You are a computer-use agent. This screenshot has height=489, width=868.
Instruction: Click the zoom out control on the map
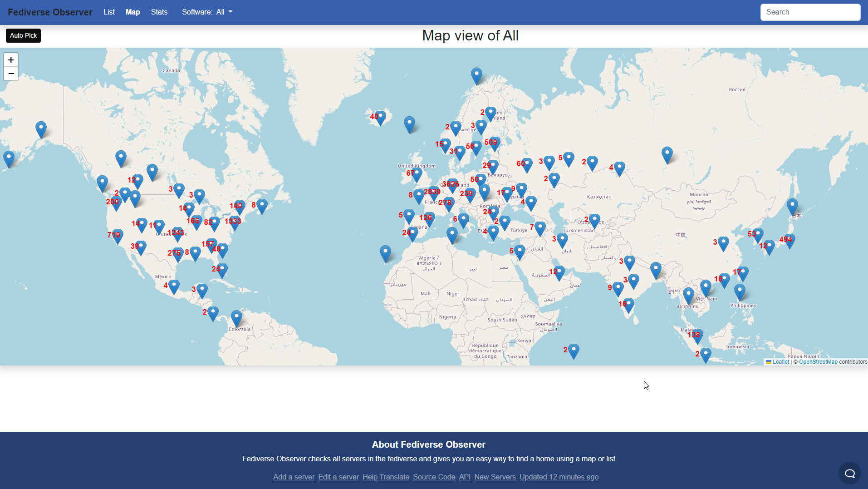tap(10, 74)
